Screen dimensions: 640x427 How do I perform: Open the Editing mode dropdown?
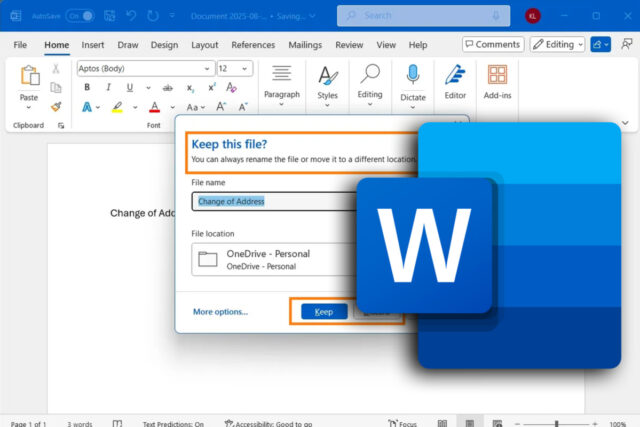point(558,44)
